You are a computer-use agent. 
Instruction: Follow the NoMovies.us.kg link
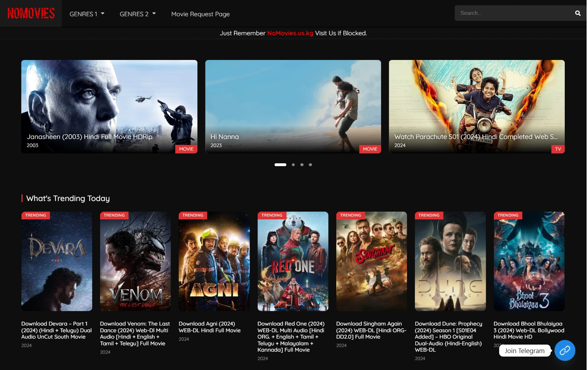point(290,33)
